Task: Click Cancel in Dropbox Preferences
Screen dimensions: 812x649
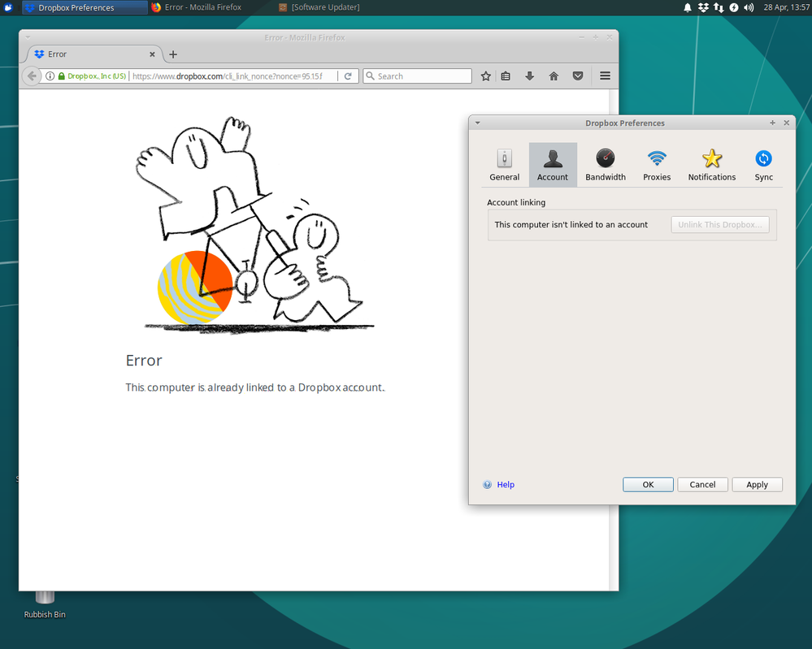Action: tap(702, 485)
